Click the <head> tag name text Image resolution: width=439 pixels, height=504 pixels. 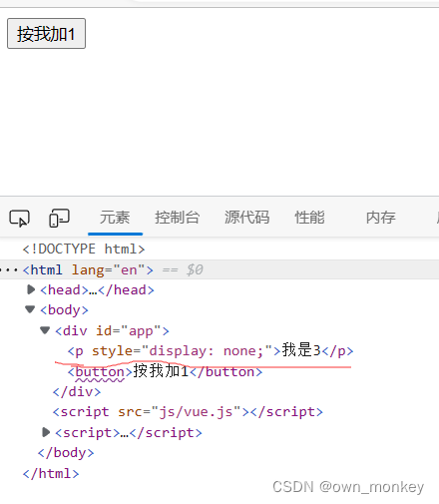65,290
